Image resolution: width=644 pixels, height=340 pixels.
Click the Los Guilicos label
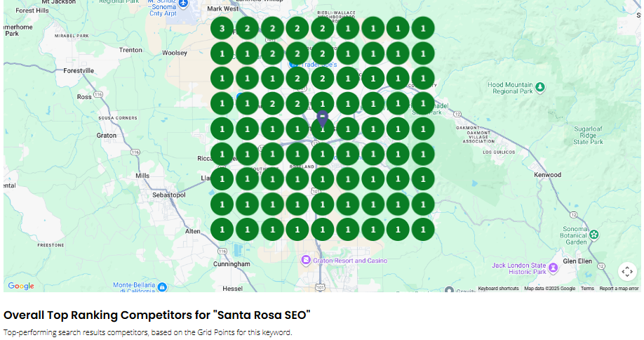coord(499,152)
